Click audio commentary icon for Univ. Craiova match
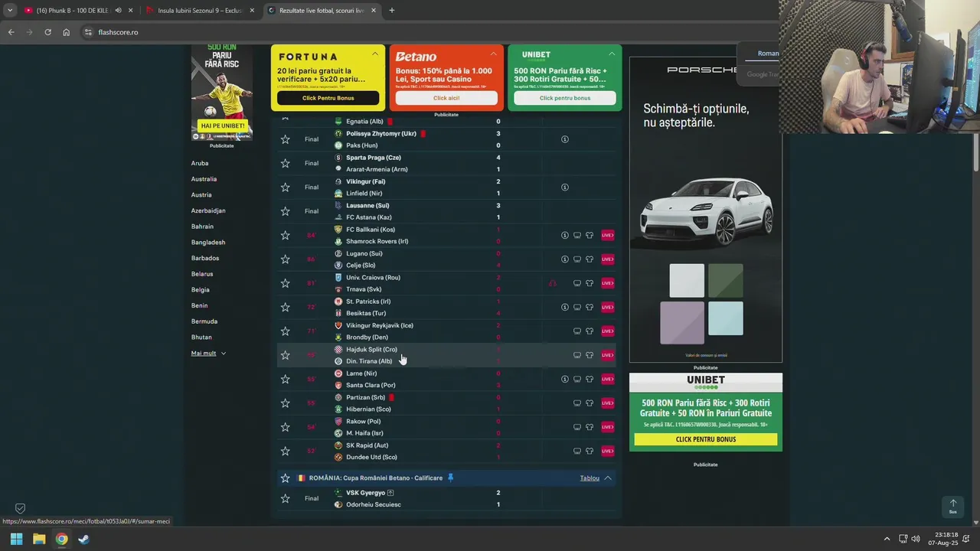 553,283
